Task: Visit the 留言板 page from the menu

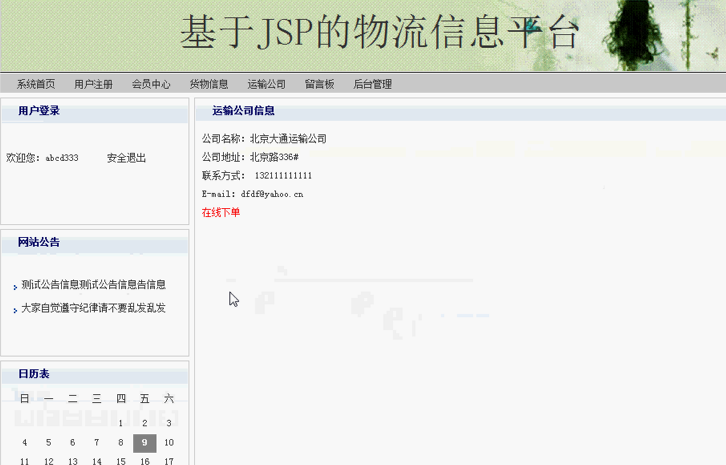Action: (x=319, y=85)
